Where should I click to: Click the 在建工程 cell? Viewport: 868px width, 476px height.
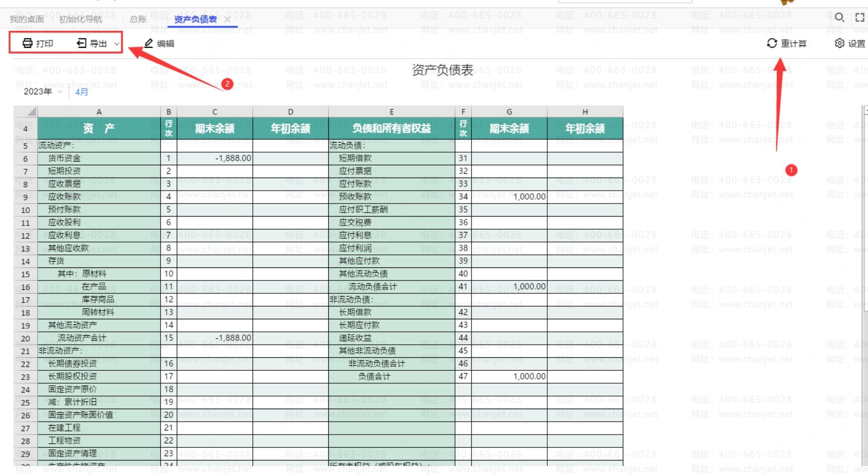click(x=99, y=428)
